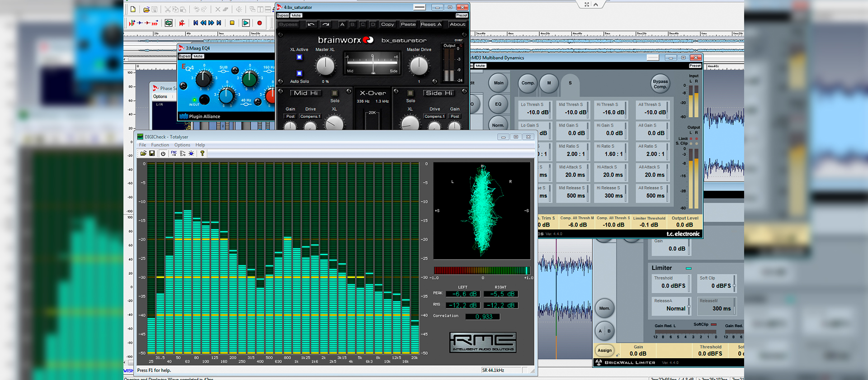Open the File menu in DIGICheck
Viewport: 868px width, 380px height.
142,145
